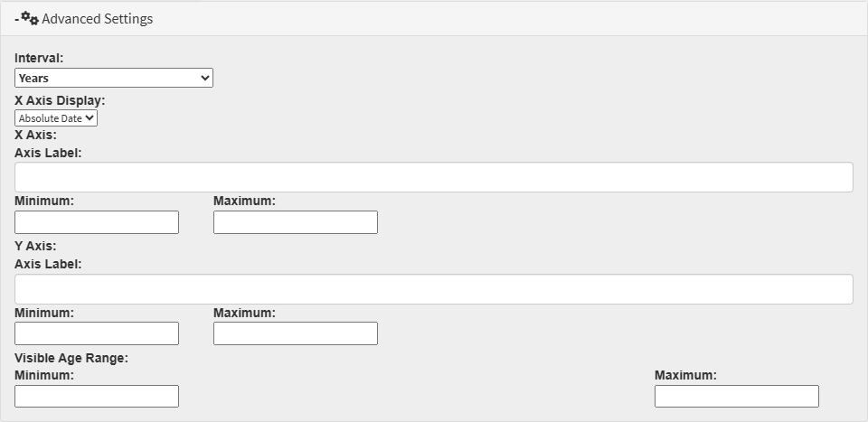The image size is (868, 422).
Task: Click the Y Axis Minimum input box
Action: [x=97, y=333]
